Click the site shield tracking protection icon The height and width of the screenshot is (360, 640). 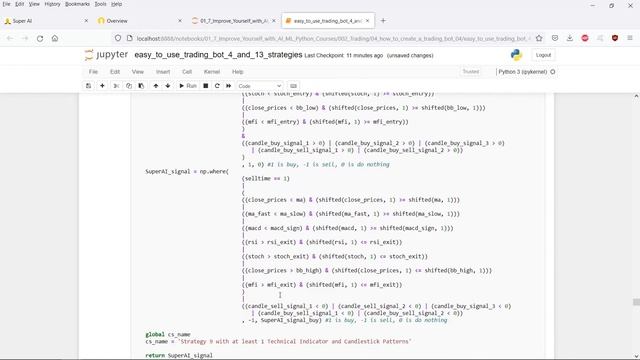(x=118, y=38)
